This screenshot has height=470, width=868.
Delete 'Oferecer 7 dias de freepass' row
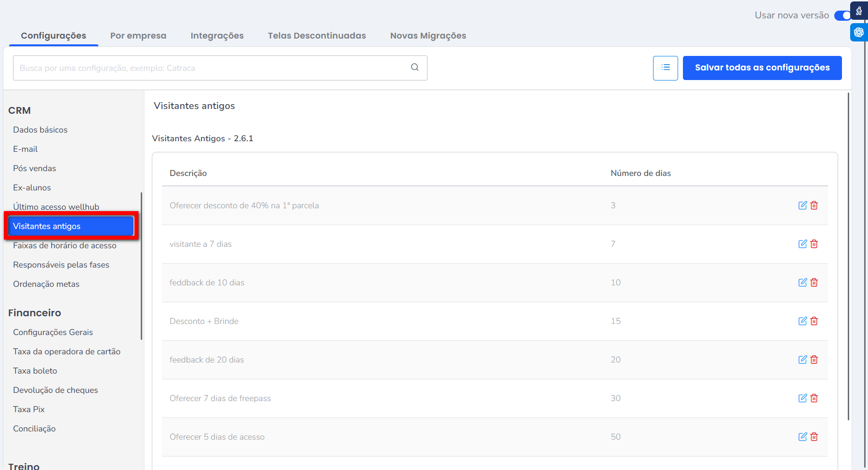click(814, 398)
